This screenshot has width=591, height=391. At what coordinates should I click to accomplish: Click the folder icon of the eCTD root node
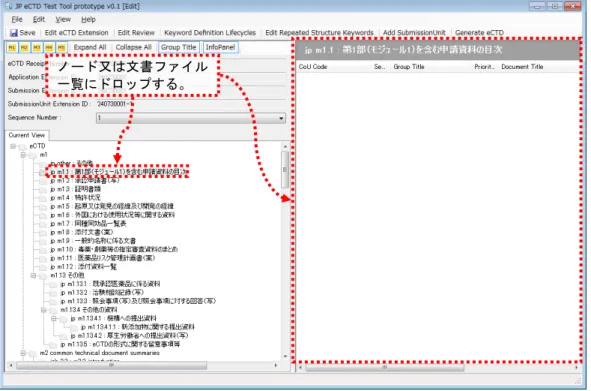coord(23,146)
